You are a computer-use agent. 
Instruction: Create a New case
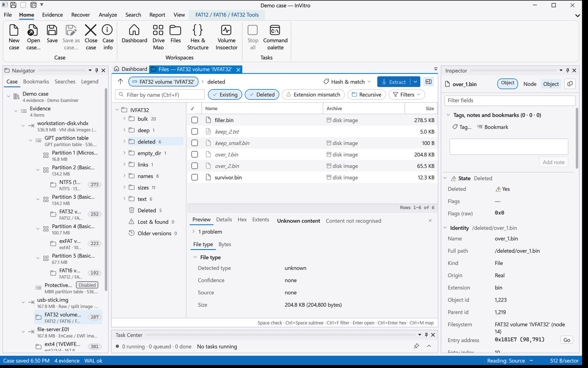[14, 37]
